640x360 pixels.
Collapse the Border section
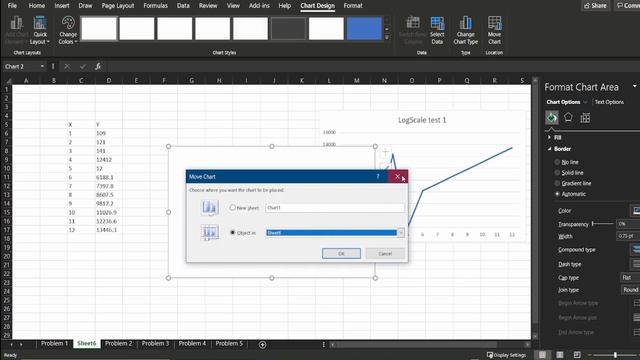tap(549, 149)
